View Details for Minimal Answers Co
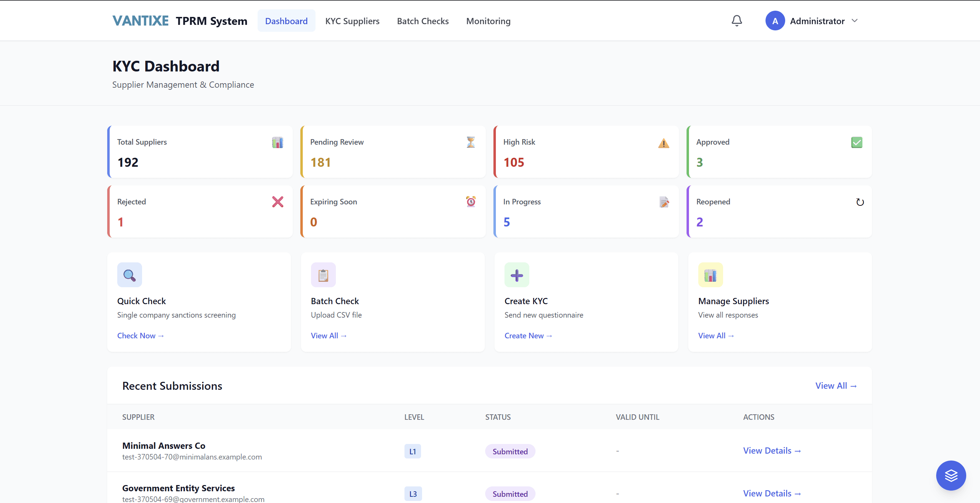The height and width of the screenshot is (503, 980). click(x=771, y=451)
